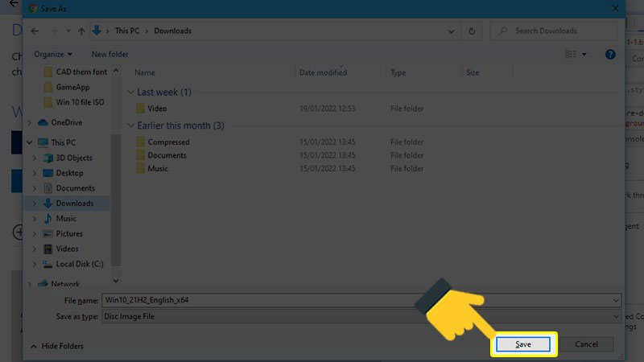The image size is (644, 362).
Task: Open the Music folder in file list
Action: point(157,169)
